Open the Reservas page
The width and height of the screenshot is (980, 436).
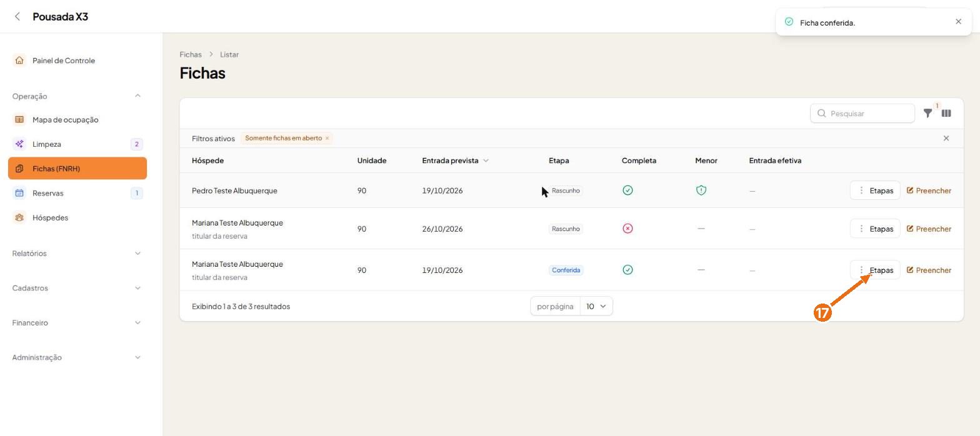pyautogui.click(x=77, y=193)
